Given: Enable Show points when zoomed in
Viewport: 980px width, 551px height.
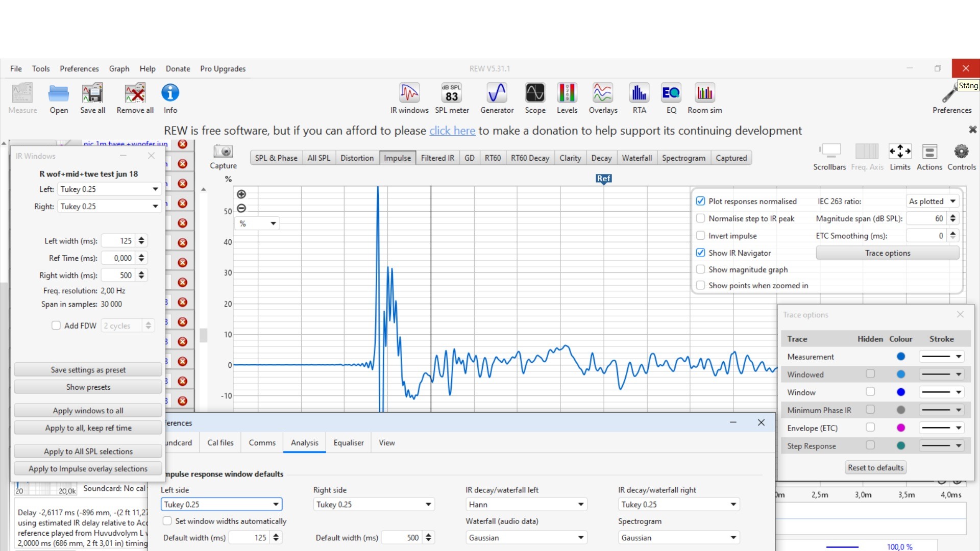Looking at the screenshot, I should coord(701,286).
